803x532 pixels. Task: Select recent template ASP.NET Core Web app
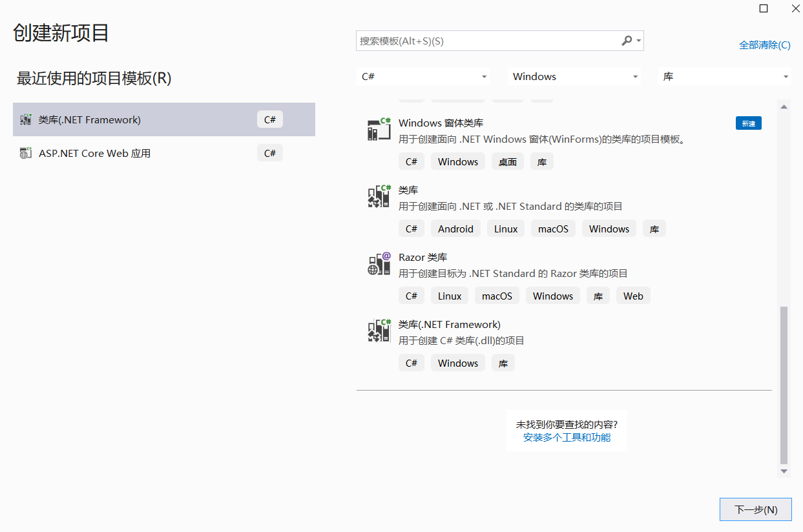tap(164, 153)
